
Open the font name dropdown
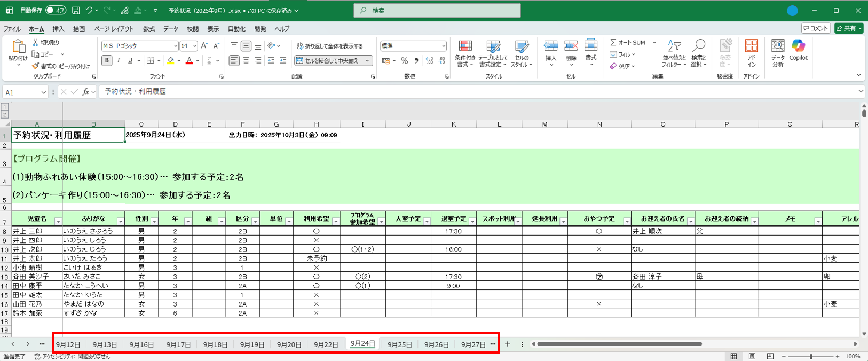pos(175,46)
